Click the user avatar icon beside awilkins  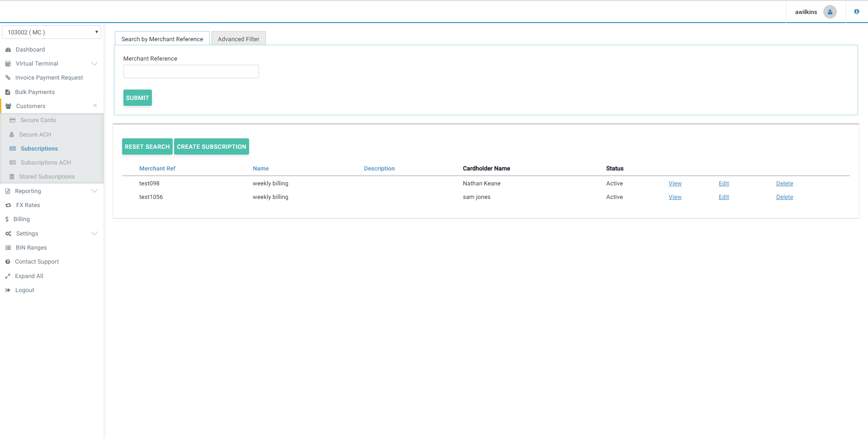pyautogui.click(x=830, y=12)
